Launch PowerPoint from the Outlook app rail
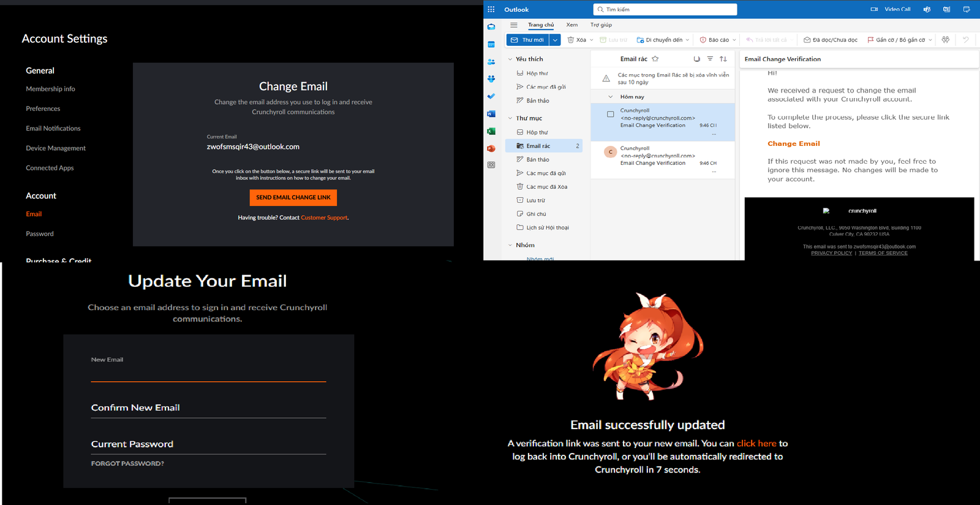This screenshot has height=505, width=980. [491, 148]
